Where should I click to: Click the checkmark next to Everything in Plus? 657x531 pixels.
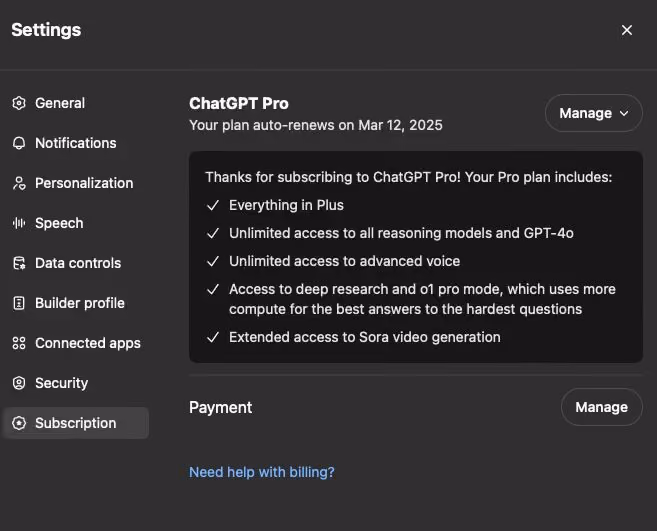213,205
